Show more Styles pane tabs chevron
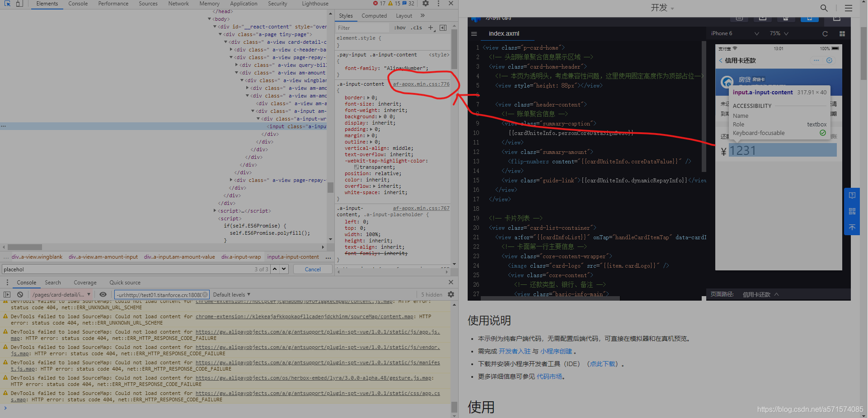 pyautogui.click(x=423, y=15)
